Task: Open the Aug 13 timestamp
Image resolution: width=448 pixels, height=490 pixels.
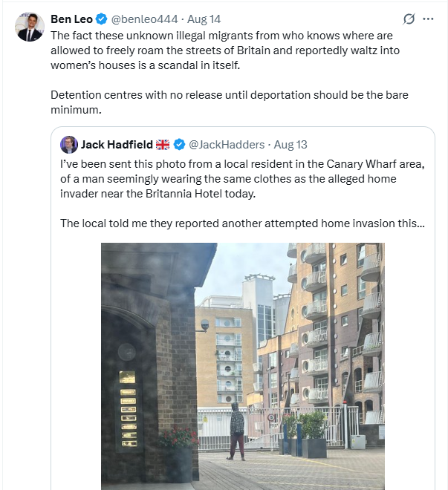Action: pos(290,145)
